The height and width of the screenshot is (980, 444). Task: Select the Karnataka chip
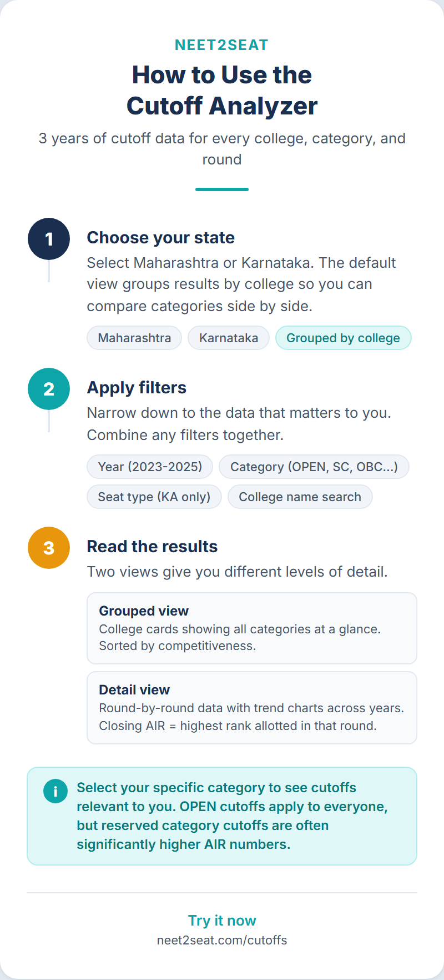coord(229,338)
